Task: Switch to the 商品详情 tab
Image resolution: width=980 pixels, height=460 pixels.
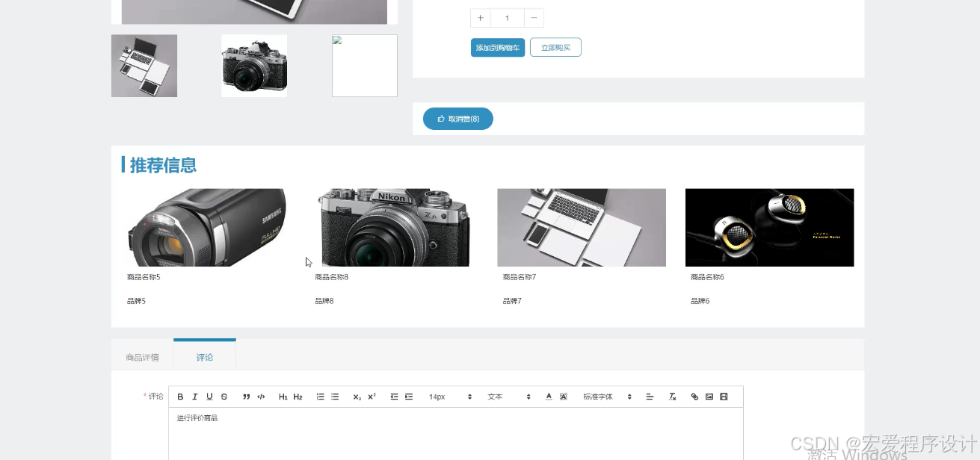Action: pyautogui.click(x=142, y=357)
